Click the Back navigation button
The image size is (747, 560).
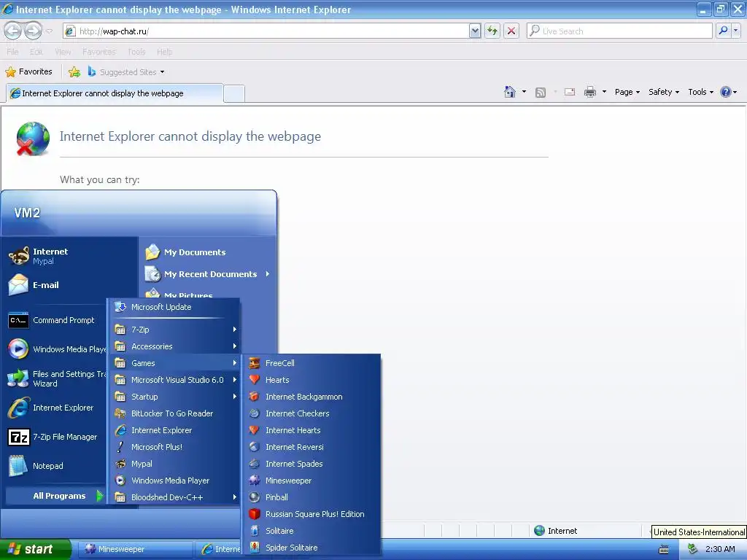(x=13, y=31)
